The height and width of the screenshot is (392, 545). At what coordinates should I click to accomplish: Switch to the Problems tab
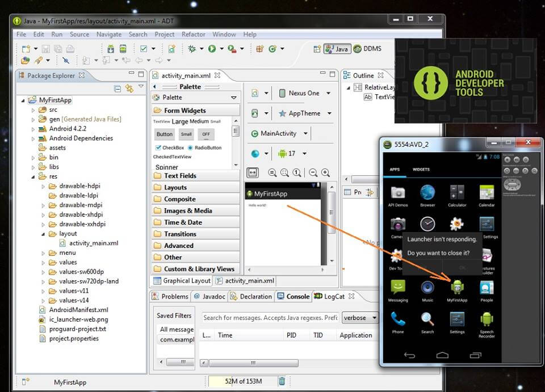point(170,297)
